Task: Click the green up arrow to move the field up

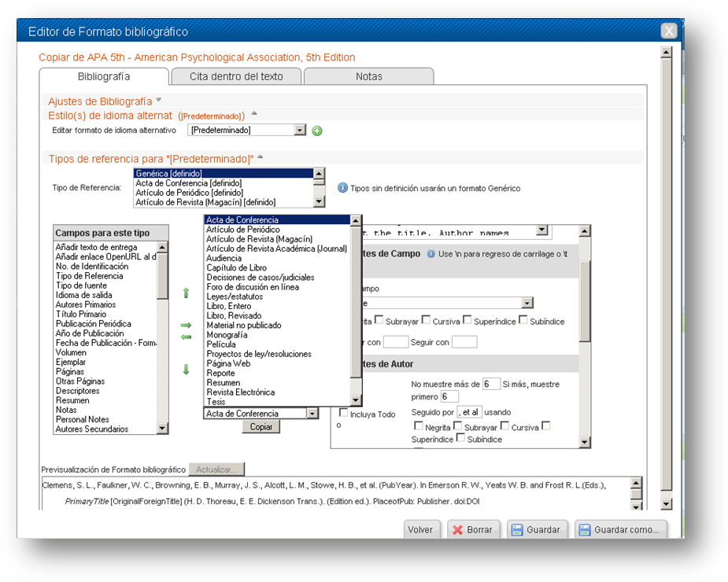Action: click(187, 293)
